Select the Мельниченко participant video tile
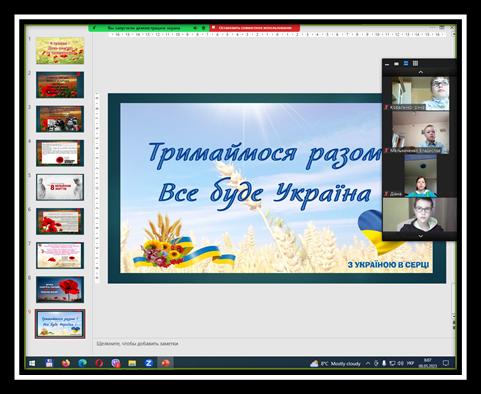 point(420,132)
